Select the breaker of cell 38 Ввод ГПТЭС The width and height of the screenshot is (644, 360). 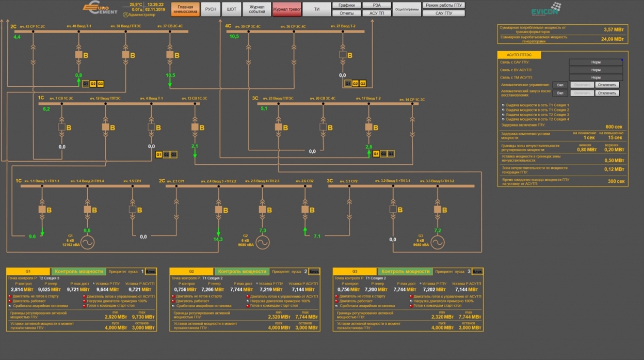pos(125,54)
